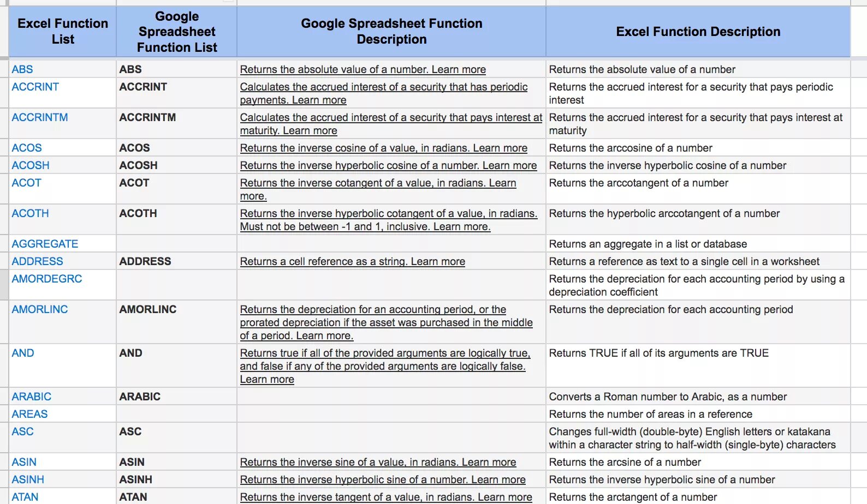The image size is (867, 504).
Task: Select 'Returns the absolute value of a number' Excel description
Action: [698, 69]
